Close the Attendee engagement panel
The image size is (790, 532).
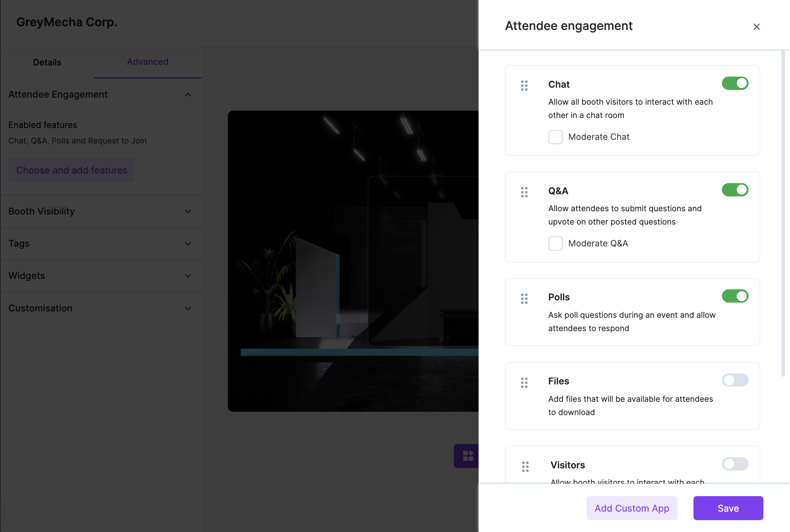click(x=757, y=26)
